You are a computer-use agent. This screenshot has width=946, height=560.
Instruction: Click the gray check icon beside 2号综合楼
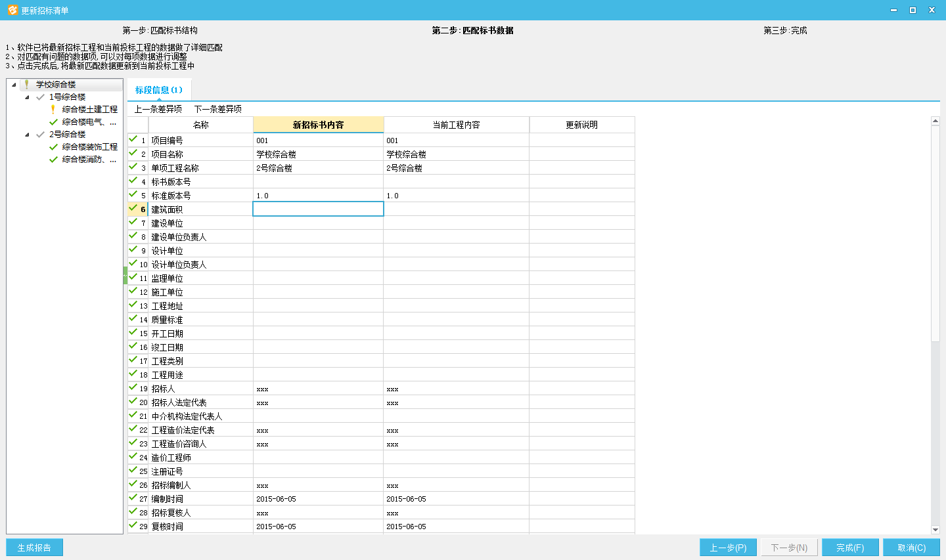point(40,135)
